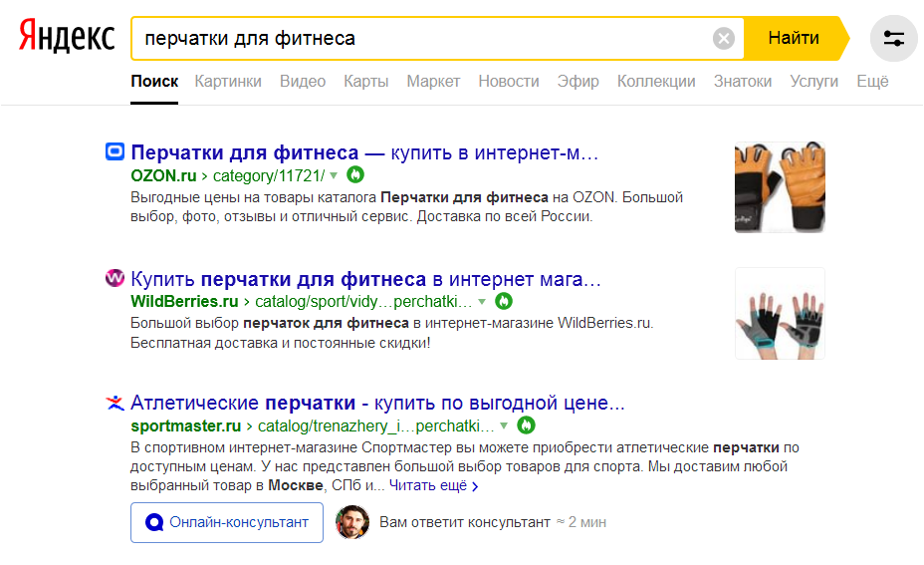Open search settings filter icon
The image size is (924, 565).
[894, 39]
